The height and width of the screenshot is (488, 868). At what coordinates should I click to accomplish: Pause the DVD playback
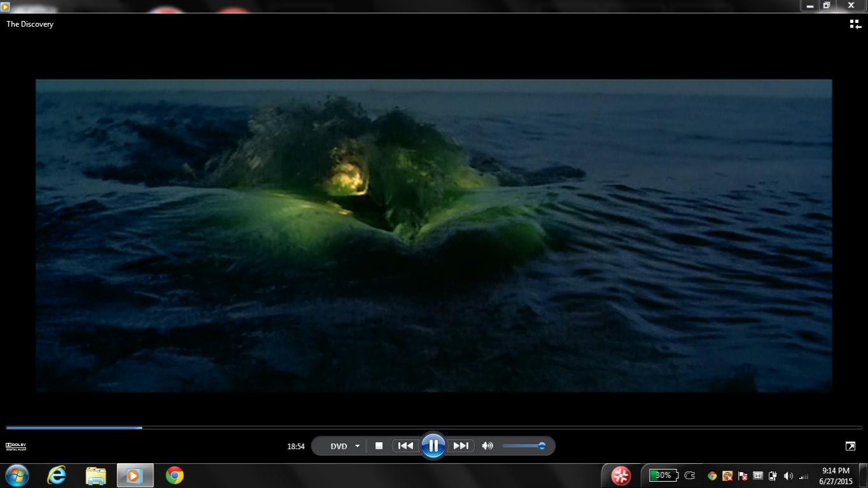(433, 446)
